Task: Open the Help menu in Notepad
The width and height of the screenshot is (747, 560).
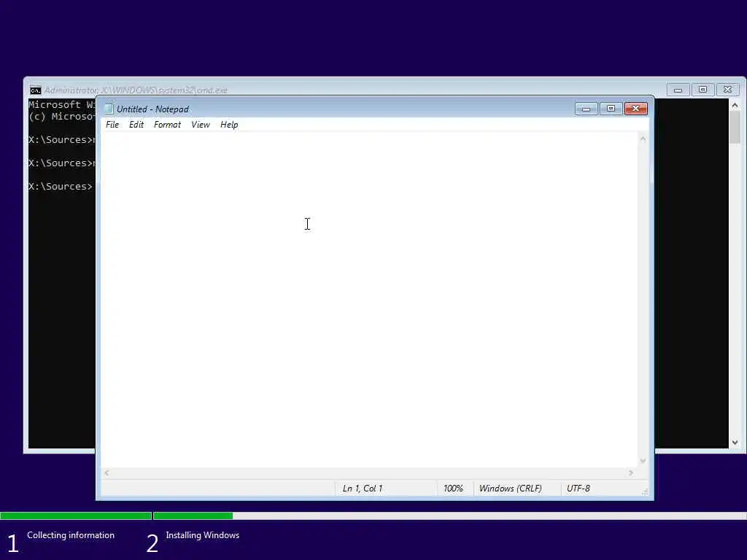Action: [x=229, y=125]
